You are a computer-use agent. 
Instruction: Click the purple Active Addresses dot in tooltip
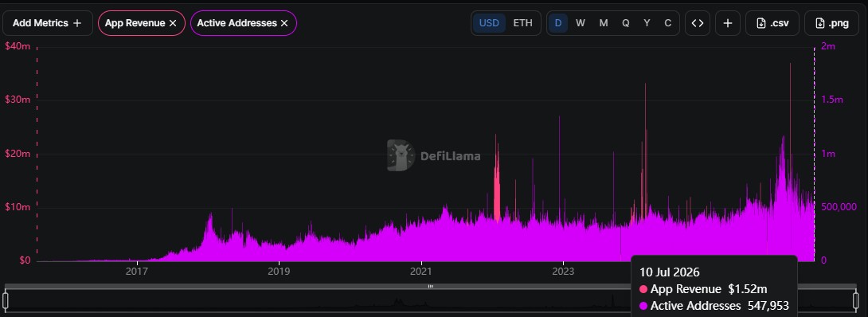(643, 306)
